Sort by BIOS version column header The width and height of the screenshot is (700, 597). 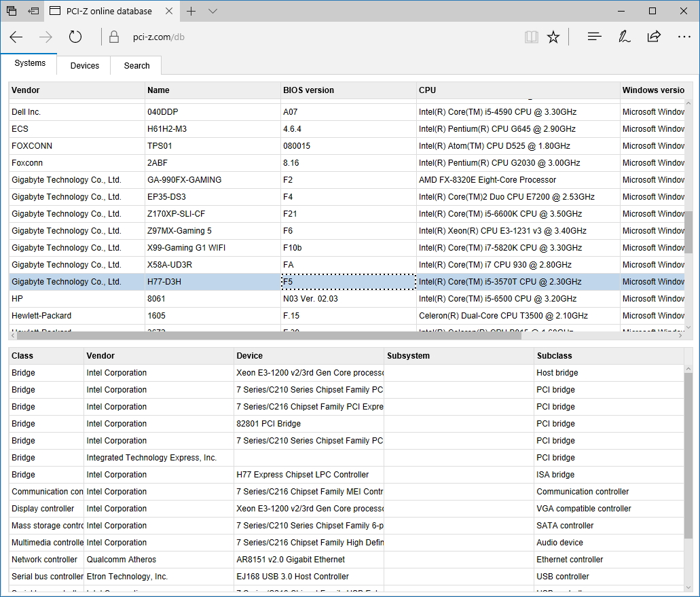pos(308,90)
